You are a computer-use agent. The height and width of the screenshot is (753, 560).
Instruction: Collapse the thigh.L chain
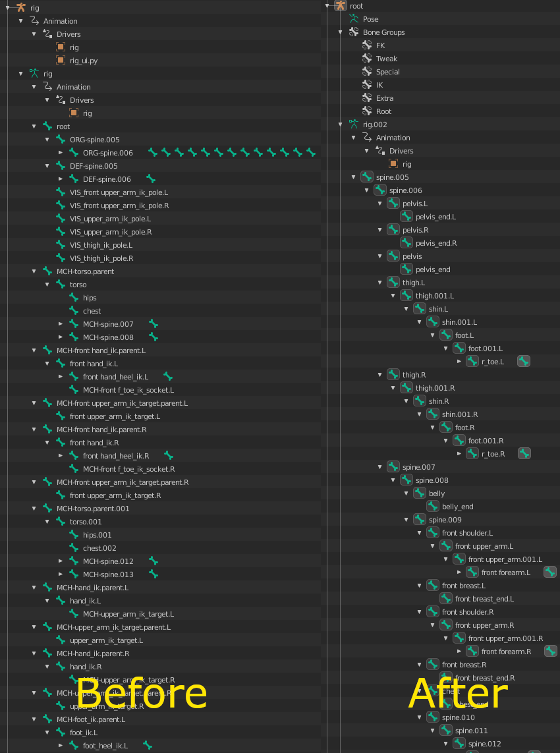coord(380,283)
